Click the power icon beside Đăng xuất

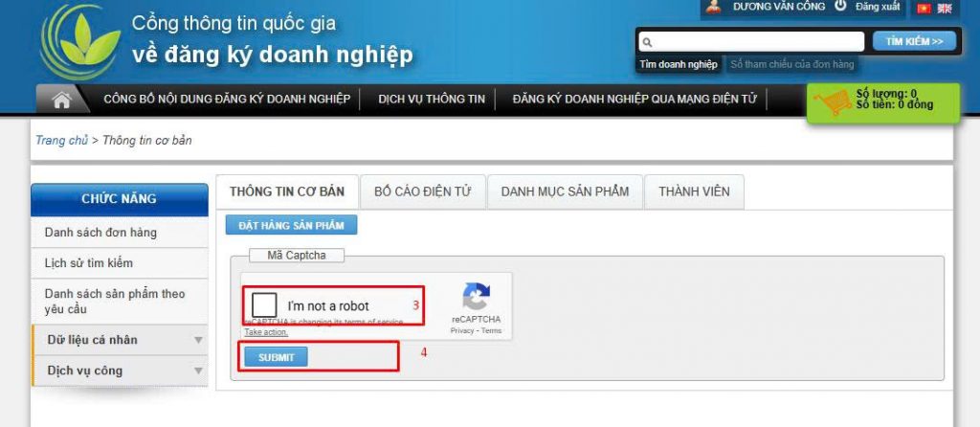pyautogui.click(x=840, y=6)
